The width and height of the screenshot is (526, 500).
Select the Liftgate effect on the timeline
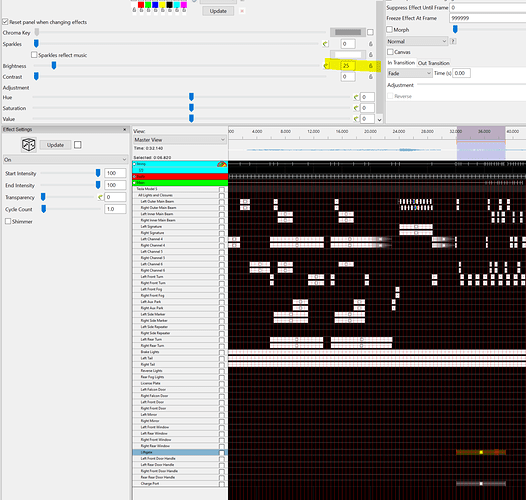[x=481, y=452]
